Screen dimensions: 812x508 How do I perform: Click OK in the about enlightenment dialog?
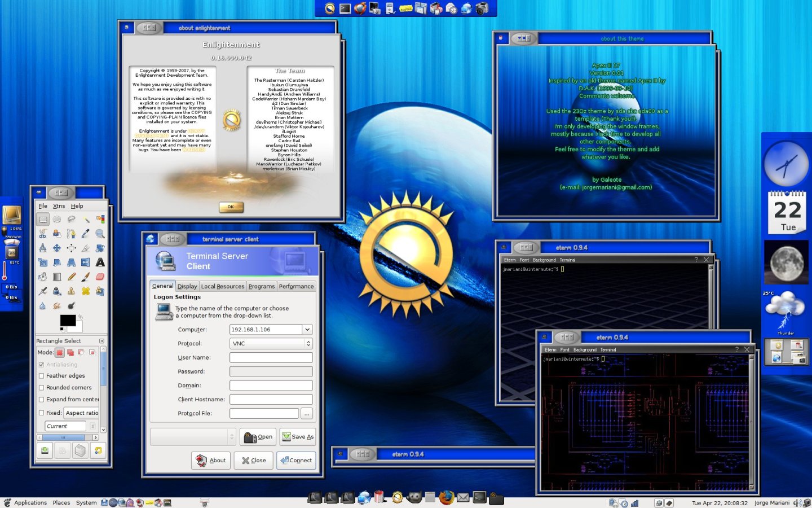231,207
